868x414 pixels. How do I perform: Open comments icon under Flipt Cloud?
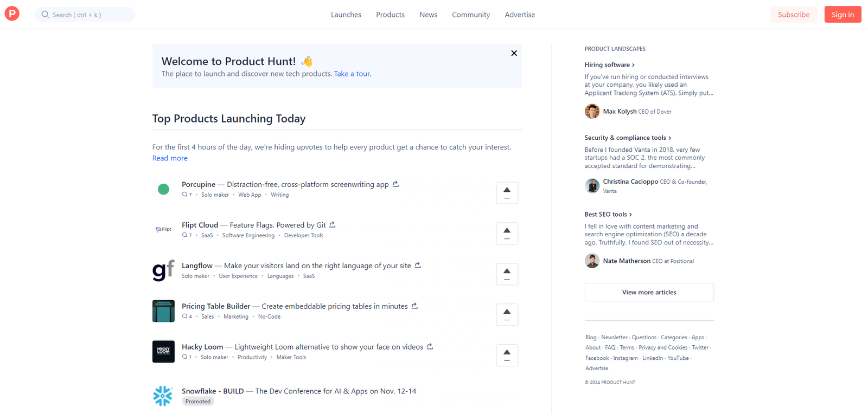[x=185, y=235]
